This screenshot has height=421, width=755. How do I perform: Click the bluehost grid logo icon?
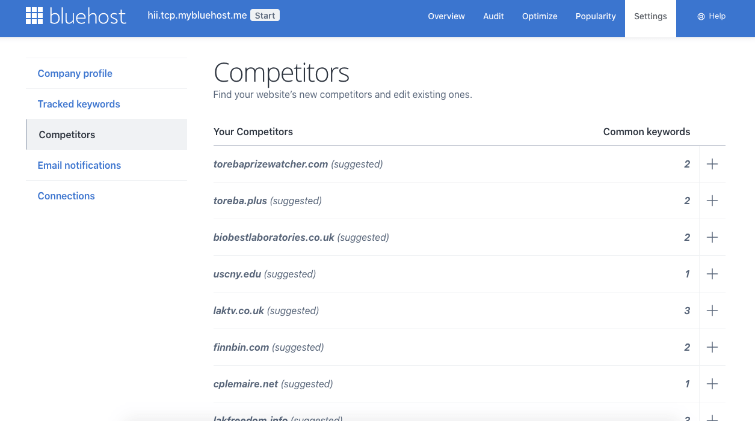click(x=34, y=16)
